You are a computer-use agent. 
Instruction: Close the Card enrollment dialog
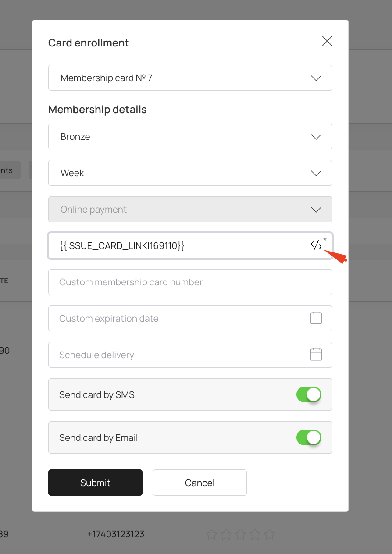coord(327,41)
